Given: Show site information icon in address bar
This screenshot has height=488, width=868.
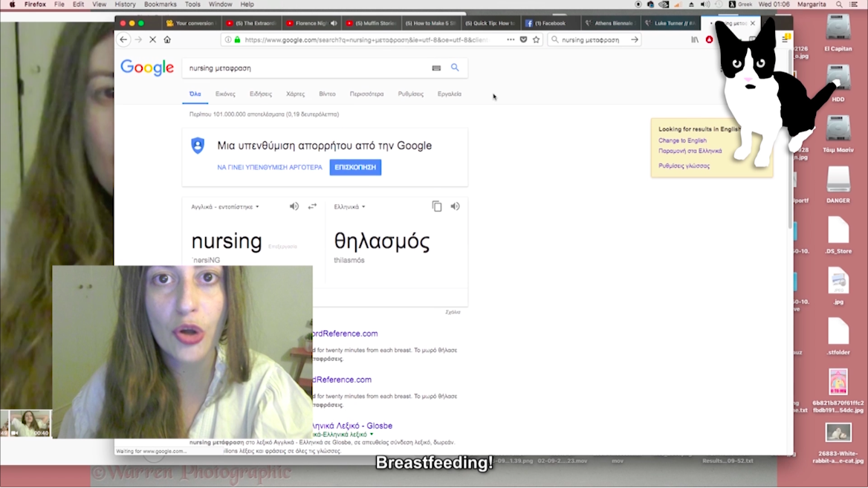Looking at the screenshot, I should (x=228, y=39).
